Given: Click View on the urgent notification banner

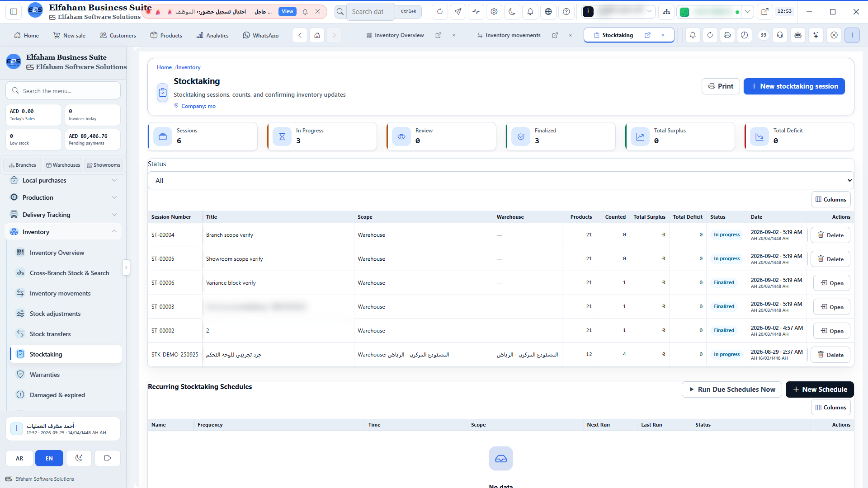Looking at the screenshot, I should [287, 12].
